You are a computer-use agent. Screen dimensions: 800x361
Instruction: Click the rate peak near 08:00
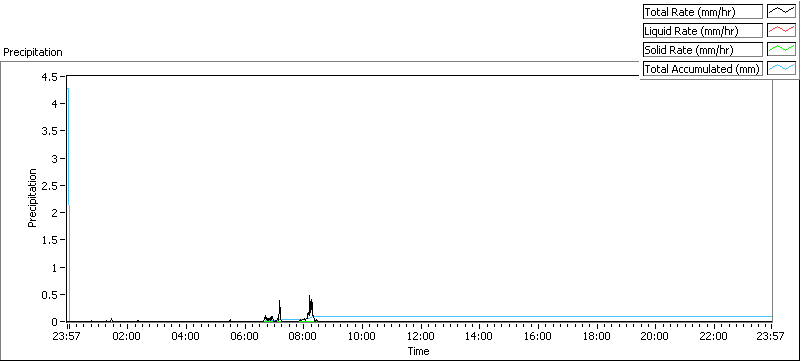[x=310, y=296]
